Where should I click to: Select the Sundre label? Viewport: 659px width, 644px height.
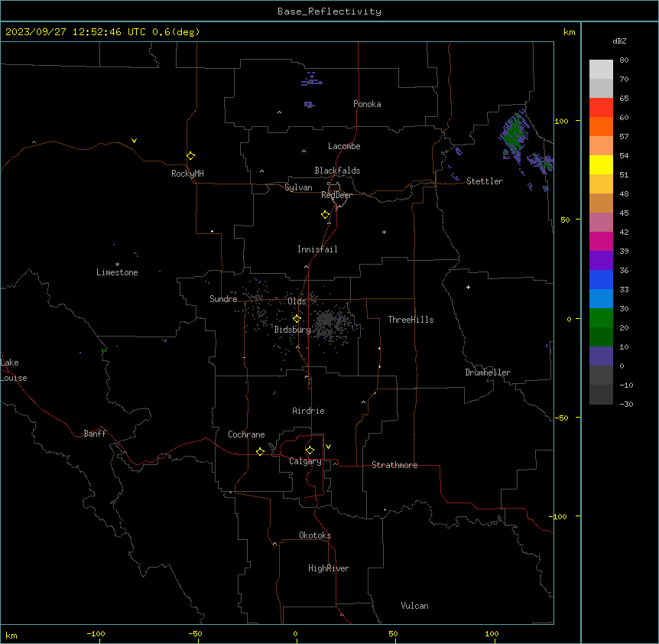click(223, 299)
